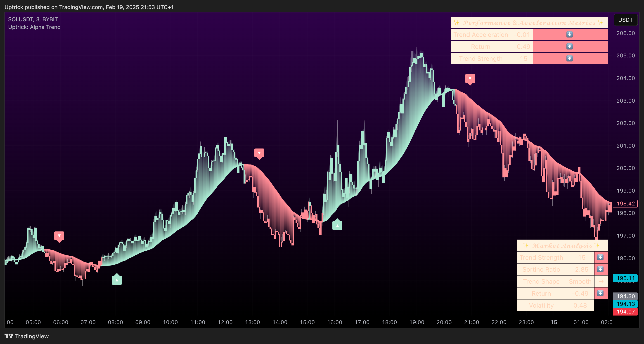This screenshot has height=344, width=644.
Task: Click the 19:00 time axis label
Action: (417, 322)
